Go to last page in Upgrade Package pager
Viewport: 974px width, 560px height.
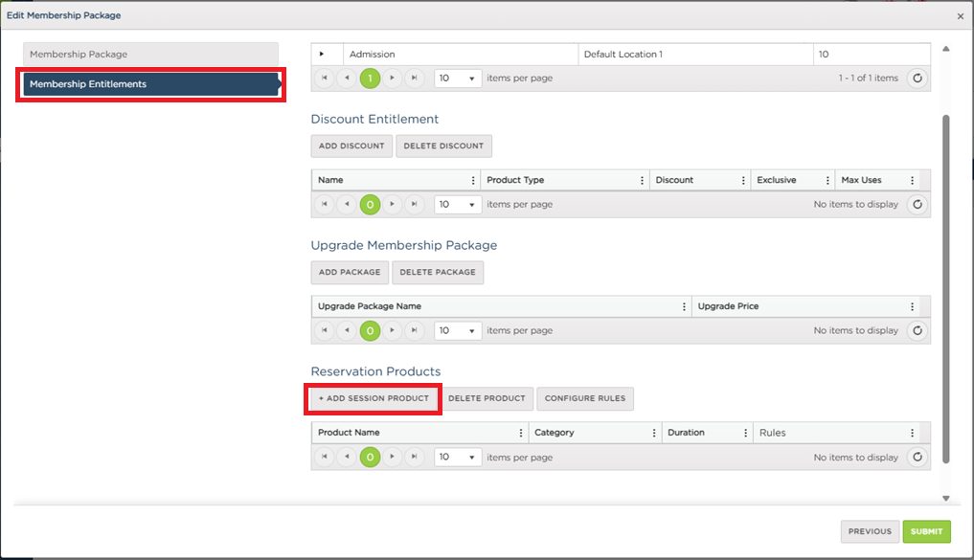coord(415,331)
